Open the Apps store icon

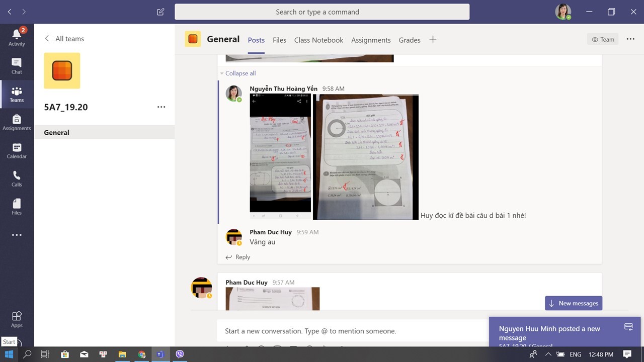coord(17,319)
